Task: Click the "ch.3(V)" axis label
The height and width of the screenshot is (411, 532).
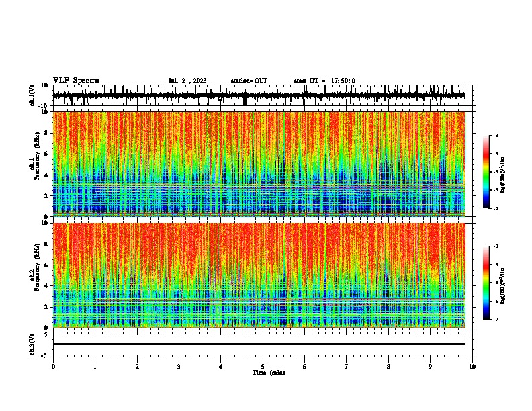Action: tap(32, 345)
